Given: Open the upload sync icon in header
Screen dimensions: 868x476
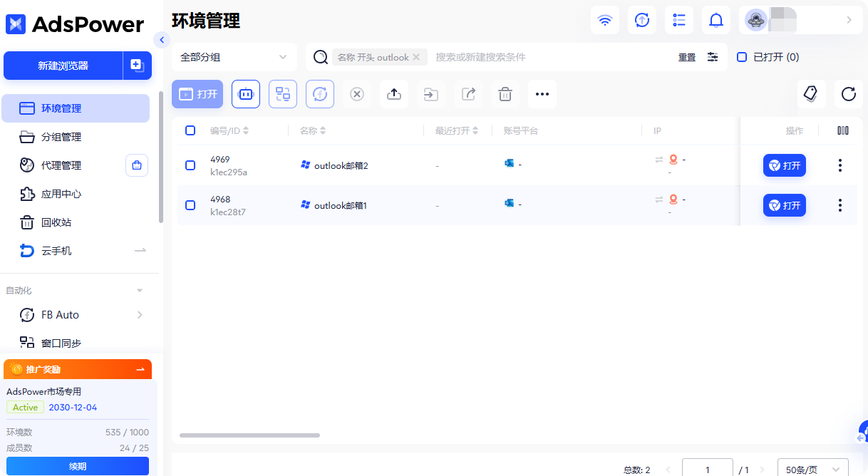Looking at the screenshot, I should pyautogui.click(x=642, y=20).
